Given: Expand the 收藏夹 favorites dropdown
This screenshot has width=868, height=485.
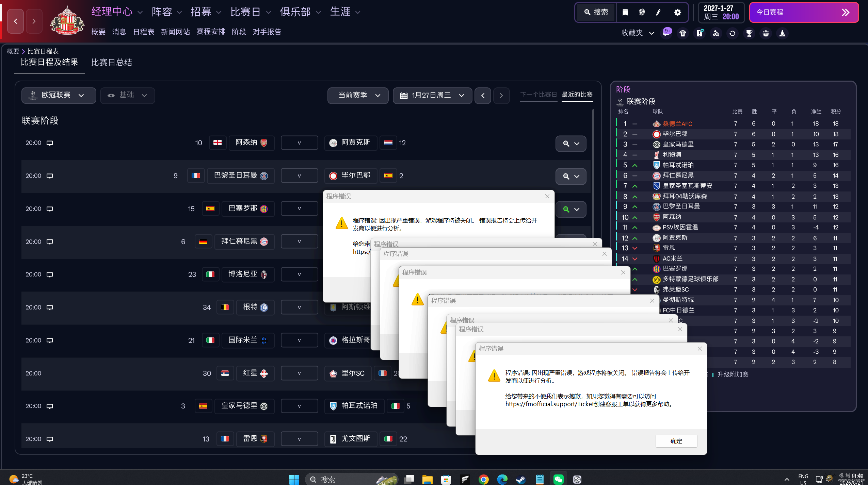Looking at the screenshot, I should [x=638, y=33].
